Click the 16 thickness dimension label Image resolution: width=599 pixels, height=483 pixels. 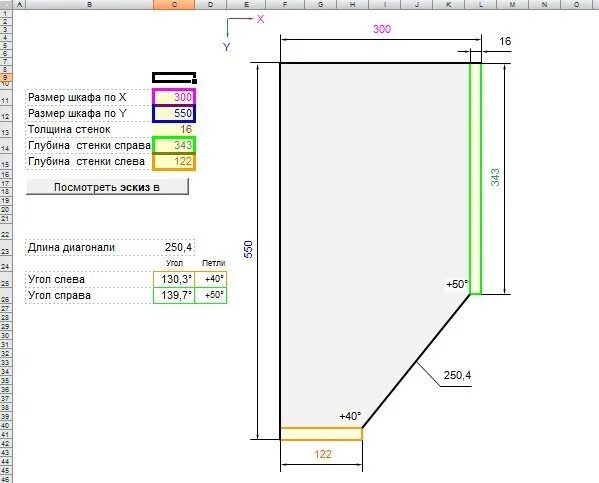(x=505, y=41)
